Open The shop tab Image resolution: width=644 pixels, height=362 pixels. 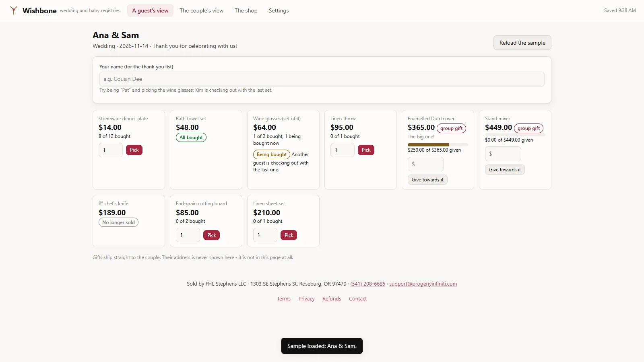pos(246,10)
